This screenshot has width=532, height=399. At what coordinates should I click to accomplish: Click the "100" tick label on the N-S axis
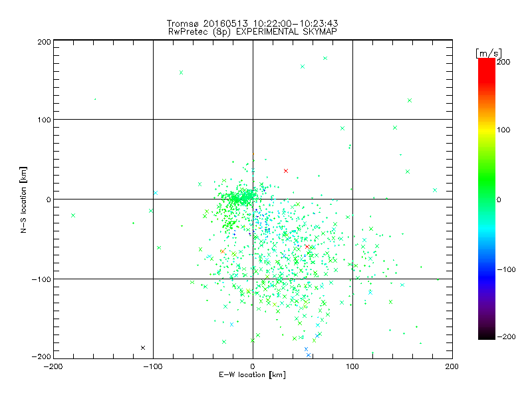[44, 120]
